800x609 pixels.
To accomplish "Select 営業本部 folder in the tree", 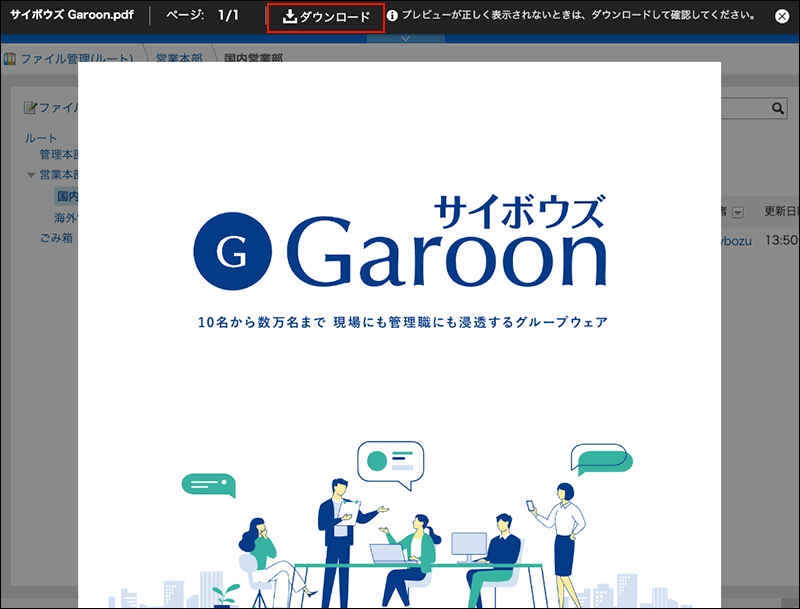I will point(59,174).
